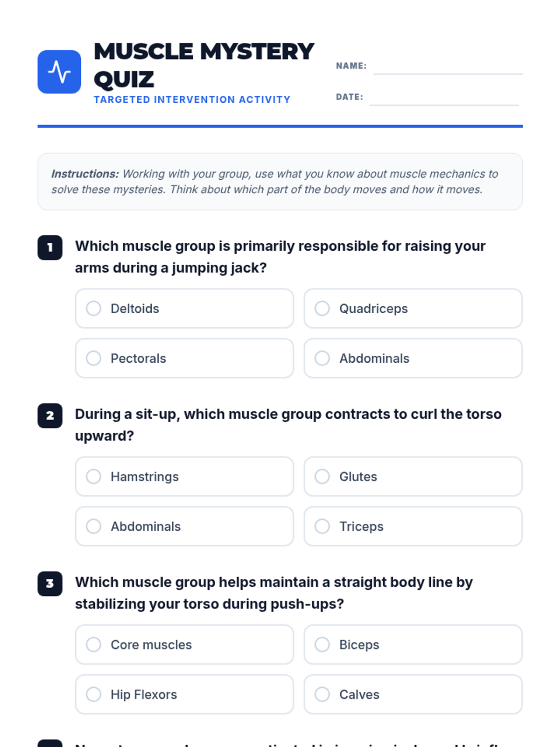
Task: Select the Calves radio option
Action: (413, 694)
